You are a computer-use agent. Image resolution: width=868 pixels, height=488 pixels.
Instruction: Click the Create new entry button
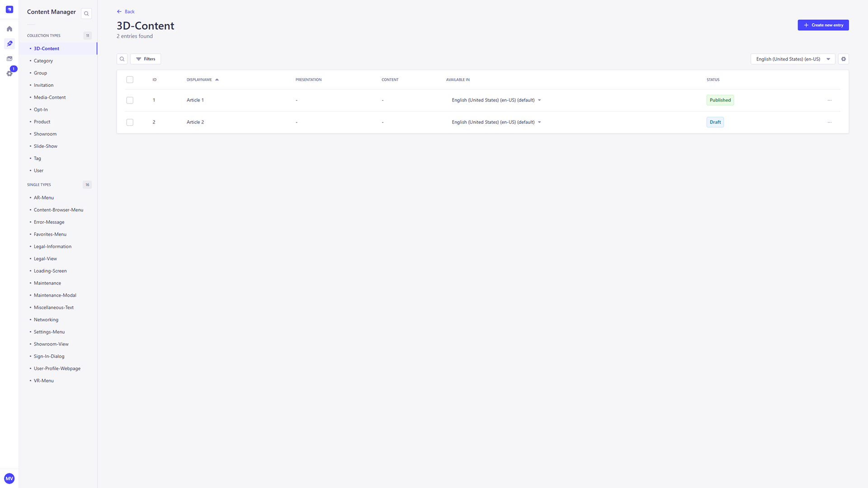tap(823, 25)
